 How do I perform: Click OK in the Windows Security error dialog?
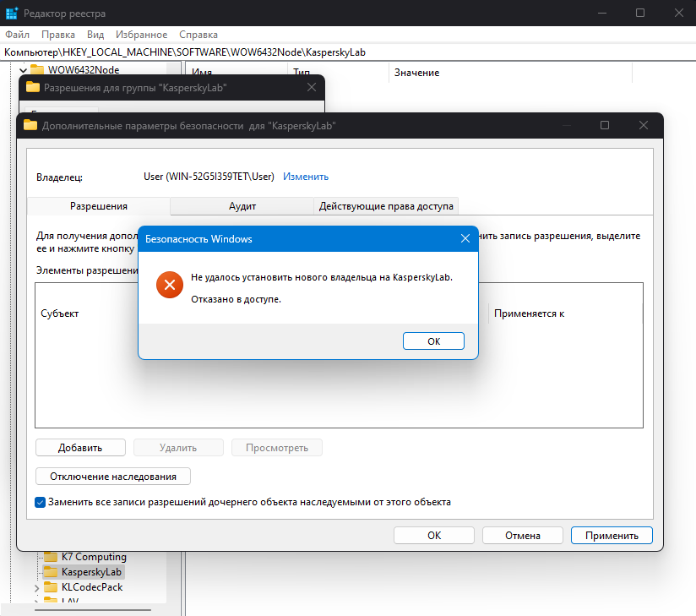tap(433, 341)
